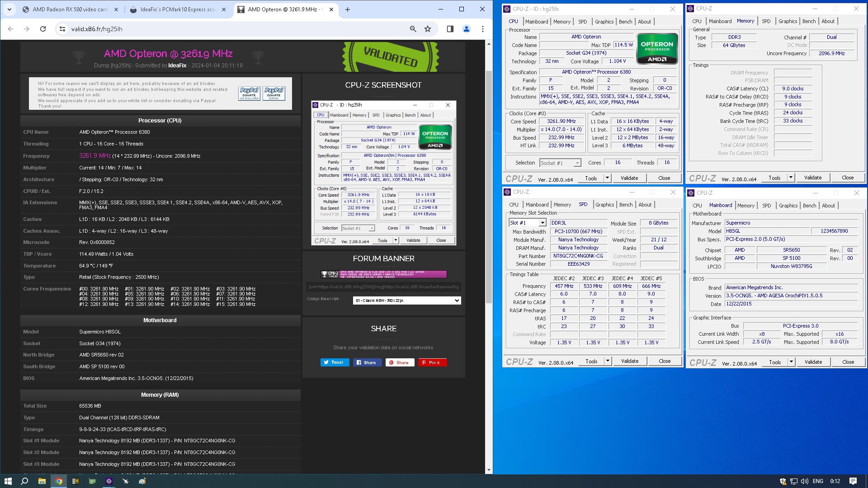The height and width of the screenshot is (488, 868).
Task: Bookmark this page with the star icon
Action: pos(428,29)
